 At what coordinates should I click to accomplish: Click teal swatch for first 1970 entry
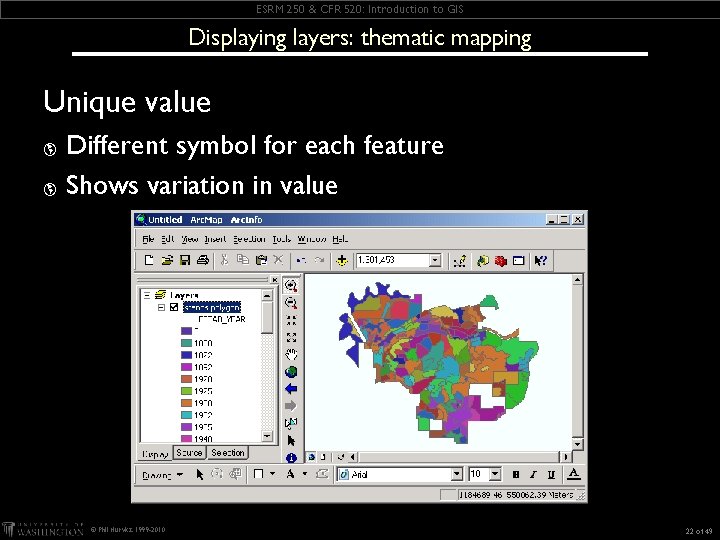point(186,343)
